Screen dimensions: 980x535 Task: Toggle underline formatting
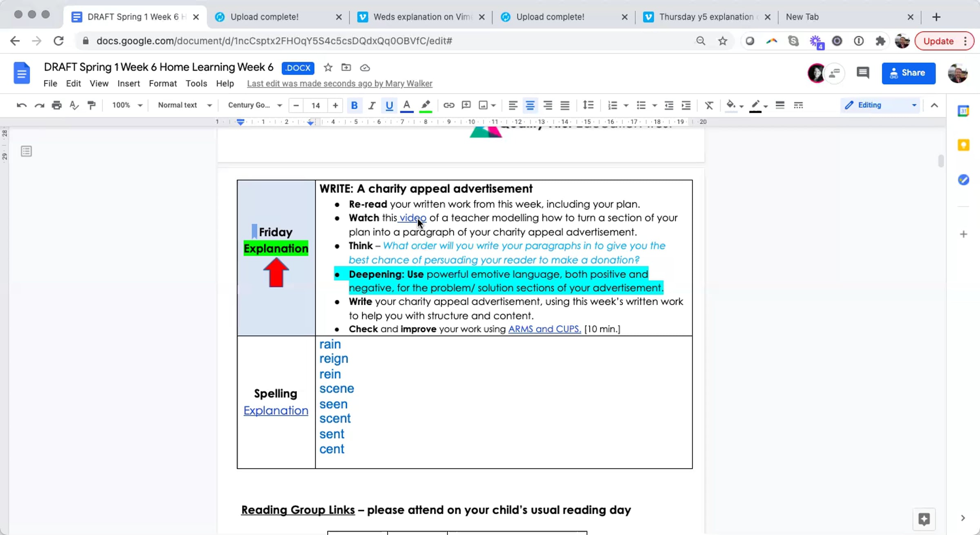point(389,105)
